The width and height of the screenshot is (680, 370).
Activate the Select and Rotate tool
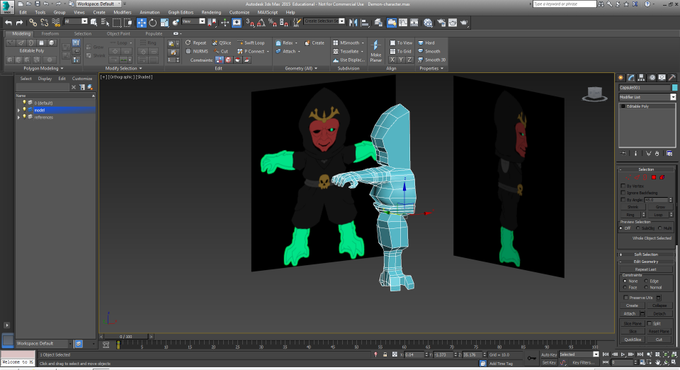(x=153, y=23)
